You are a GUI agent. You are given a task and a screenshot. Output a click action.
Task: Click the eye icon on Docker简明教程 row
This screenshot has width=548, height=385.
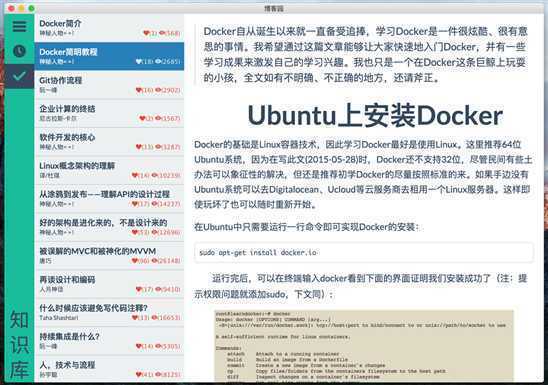point(158,61)
